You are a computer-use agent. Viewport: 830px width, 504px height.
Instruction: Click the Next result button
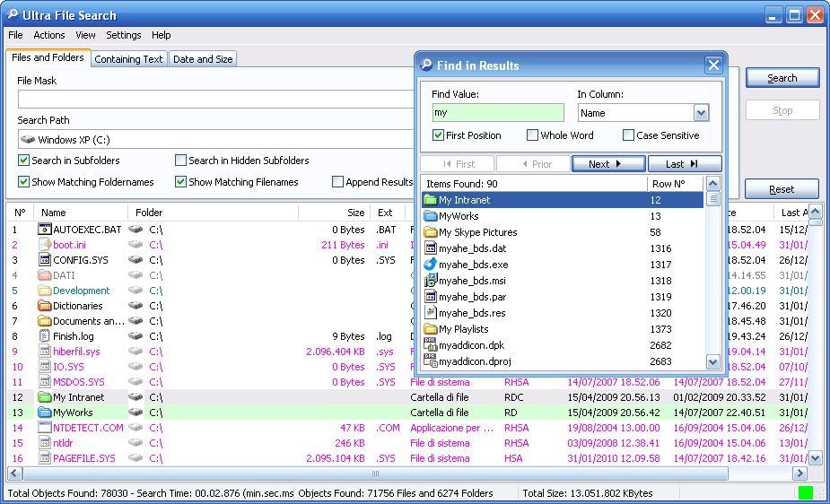coord(608,164)
